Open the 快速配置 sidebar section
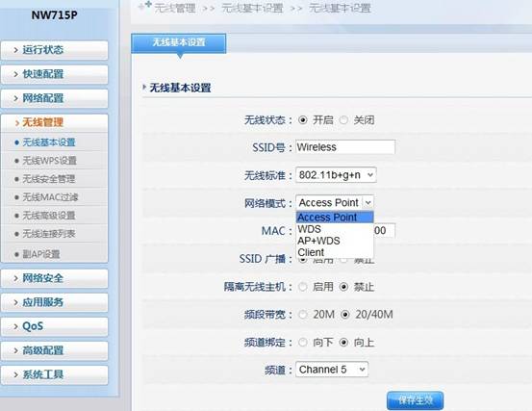The height and width of the screenshot is (411, 532). tap(54, 74)
